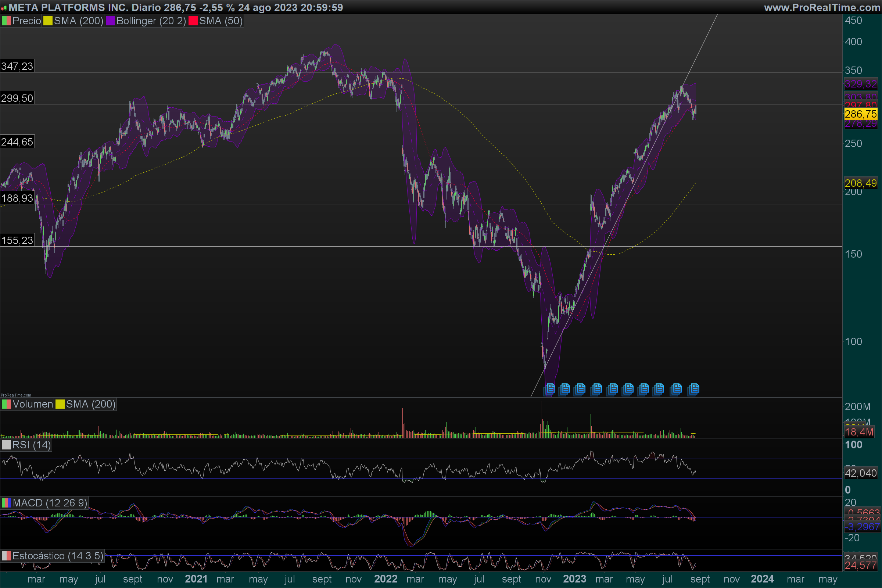
Task: Click the 155,23 support level label
Action: 17,240
